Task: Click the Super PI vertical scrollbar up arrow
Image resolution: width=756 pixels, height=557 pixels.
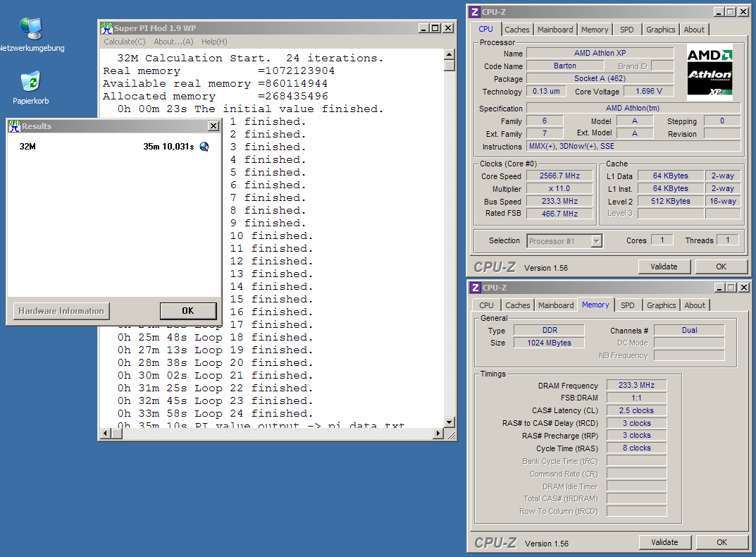Action: click(x=449, y=54)
